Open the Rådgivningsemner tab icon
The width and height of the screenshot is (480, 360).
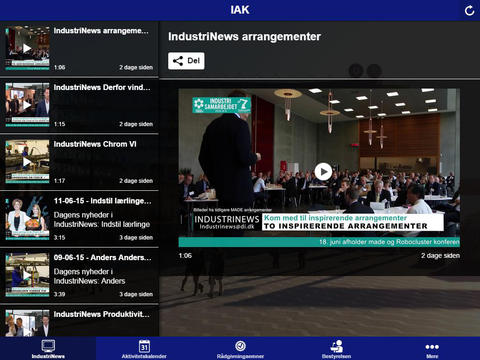(x=240, y=346)
